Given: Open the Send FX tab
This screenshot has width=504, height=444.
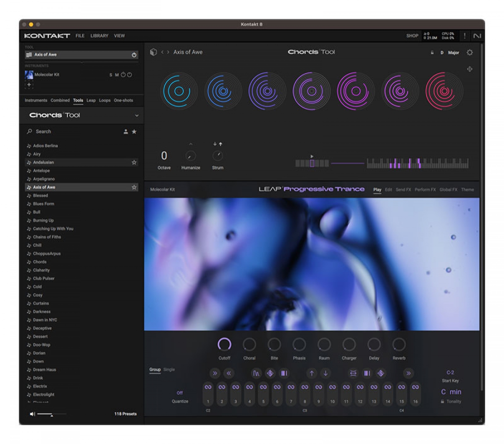Looking at the screenshot, I should [403, 190].
